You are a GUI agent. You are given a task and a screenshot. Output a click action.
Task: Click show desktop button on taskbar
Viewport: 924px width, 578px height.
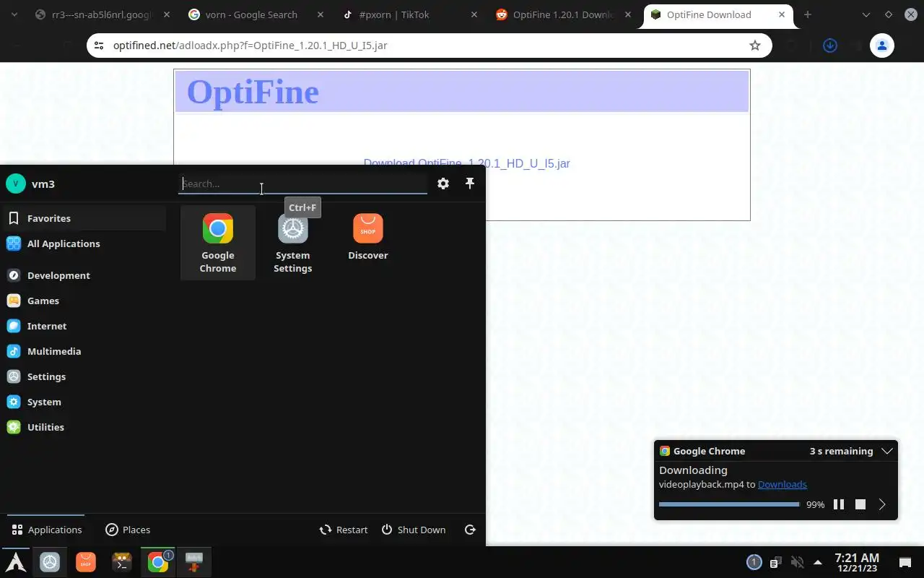[x=905, y=562]
